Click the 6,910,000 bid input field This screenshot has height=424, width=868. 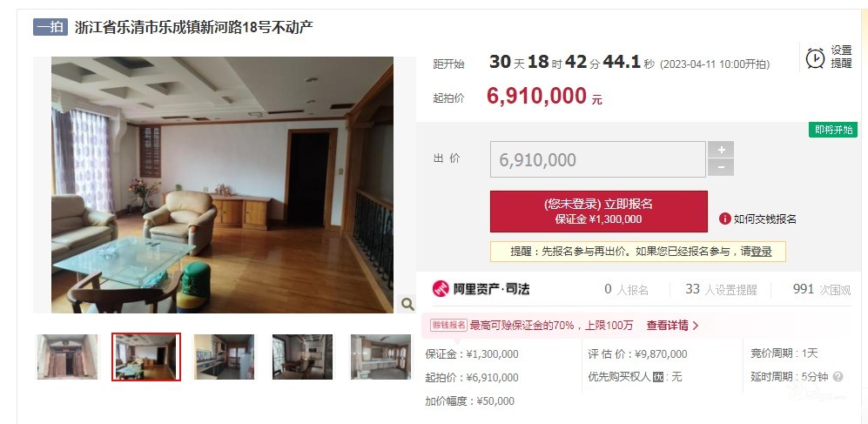pyautogui.click(x=598, y=159)
